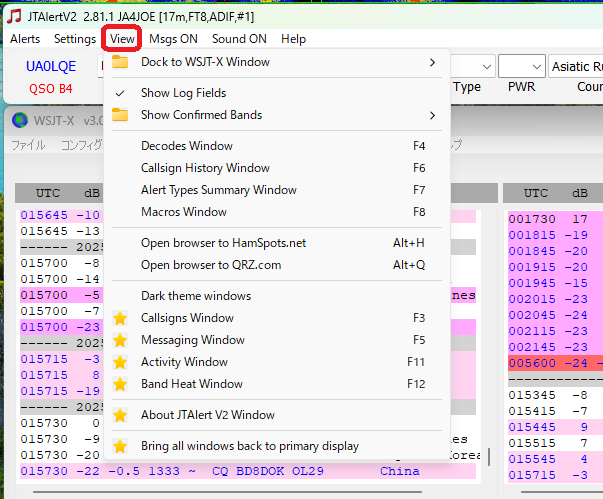Select Bring all windows back to primary display

277,446
